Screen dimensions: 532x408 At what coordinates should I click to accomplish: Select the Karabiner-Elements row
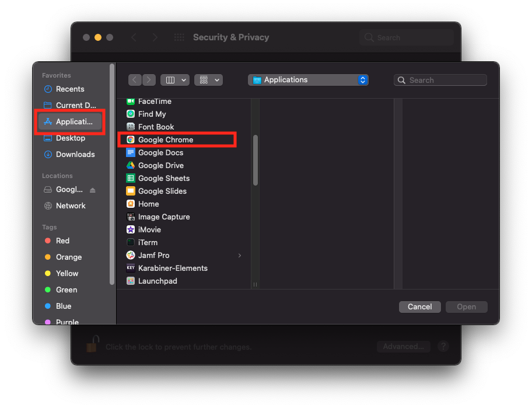[x=185, y=268]
